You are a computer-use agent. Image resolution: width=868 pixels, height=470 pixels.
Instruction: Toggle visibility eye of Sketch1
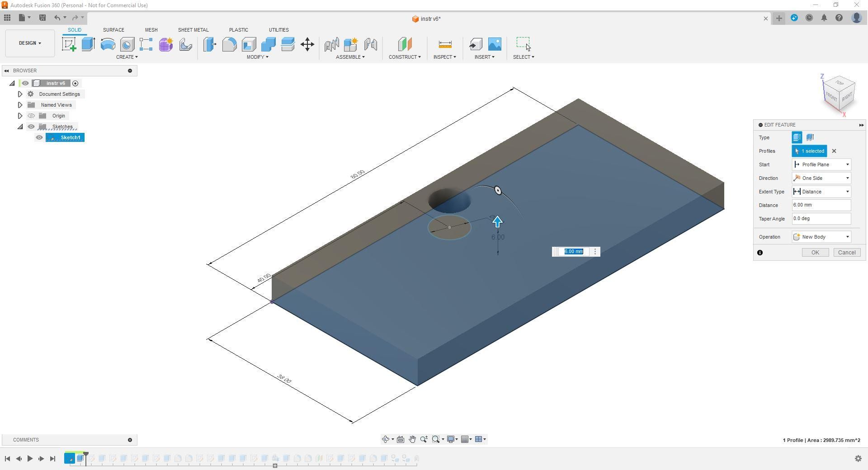39,137
